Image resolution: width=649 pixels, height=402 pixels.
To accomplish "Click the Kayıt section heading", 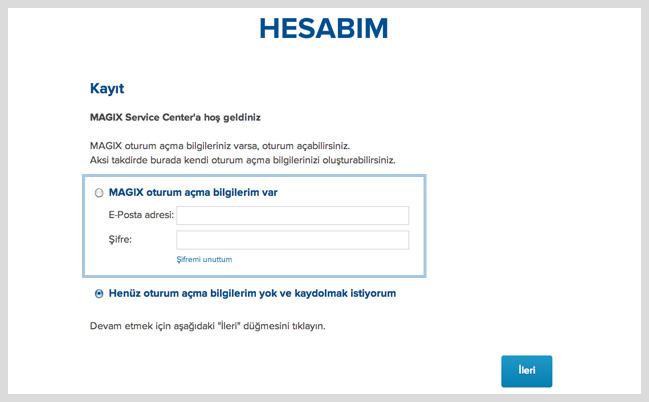I will tap(107, 89).
